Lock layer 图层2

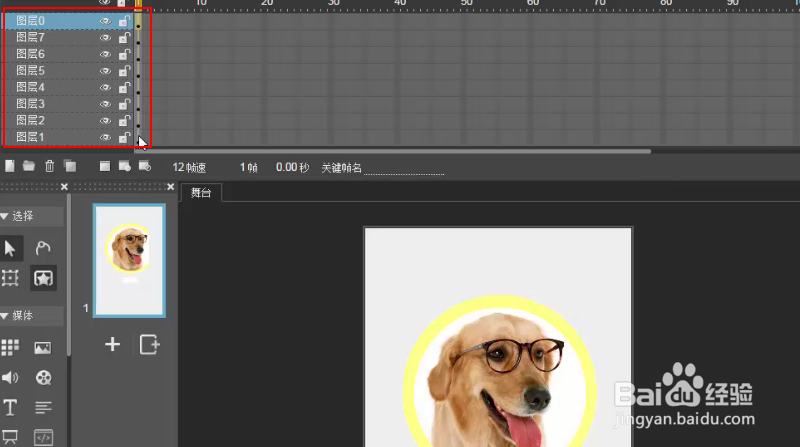pyautogui.click(x=124, y=120)
